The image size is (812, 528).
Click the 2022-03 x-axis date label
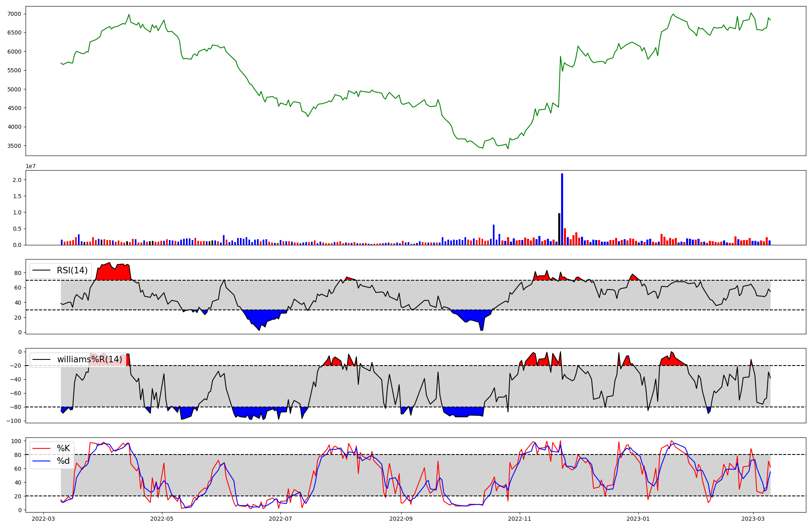click(43, 519)
